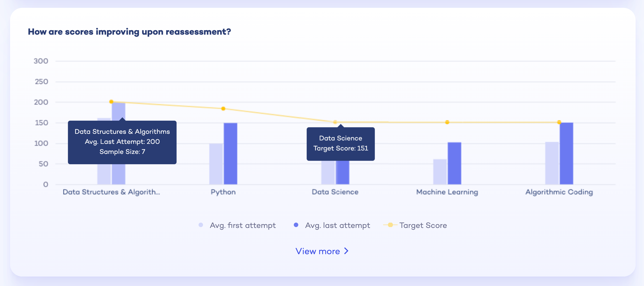Select the target point above Machine Learning
This screenshot has height=286, width=644.
click(447, 122)
